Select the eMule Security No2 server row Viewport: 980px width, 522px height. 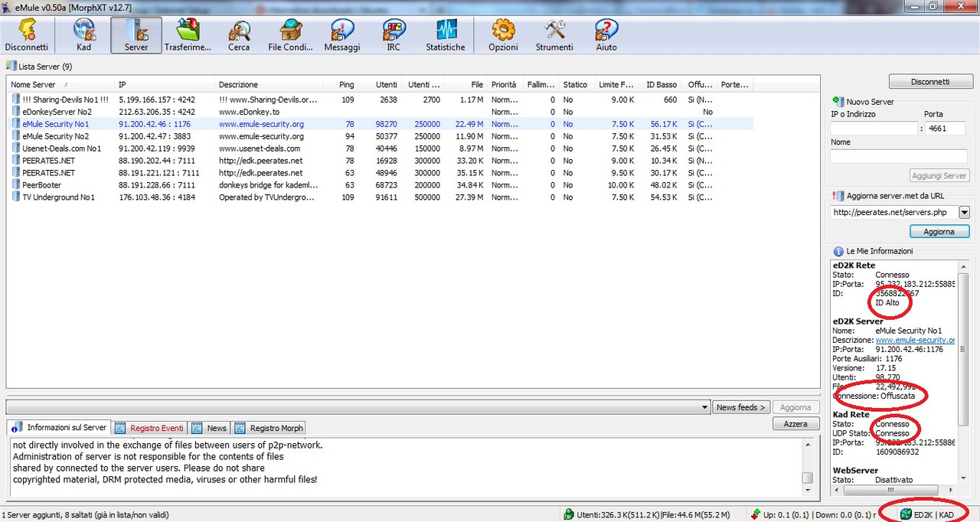pos(380,136)
